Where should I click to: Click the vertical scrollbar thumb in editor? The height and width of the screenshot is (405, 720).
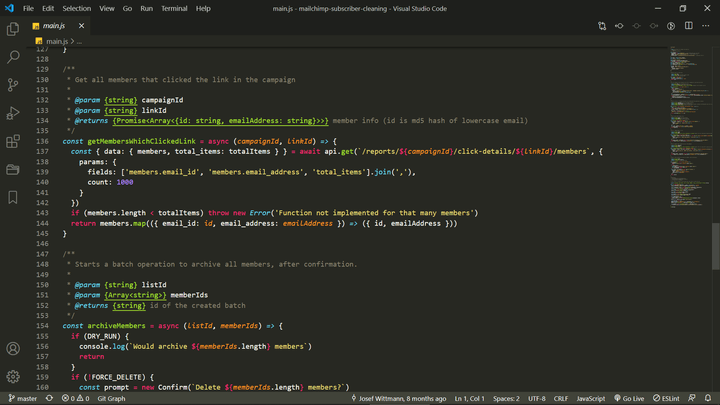coord(715,246)
